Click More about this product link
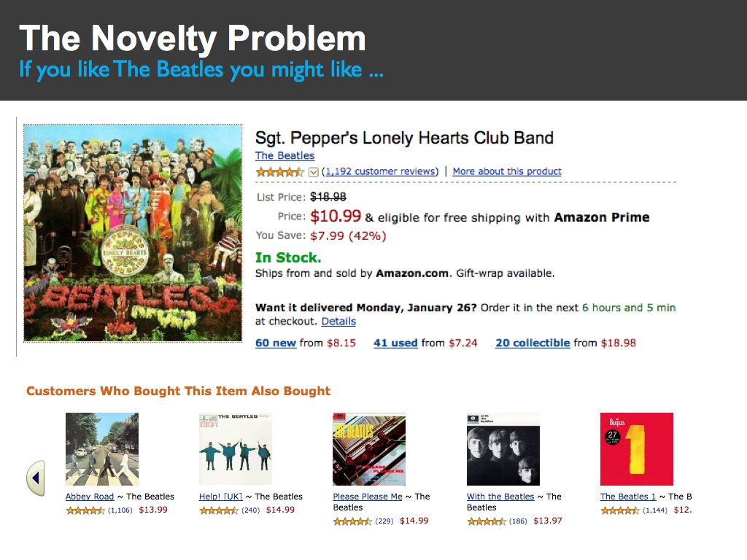 point(507,171)
